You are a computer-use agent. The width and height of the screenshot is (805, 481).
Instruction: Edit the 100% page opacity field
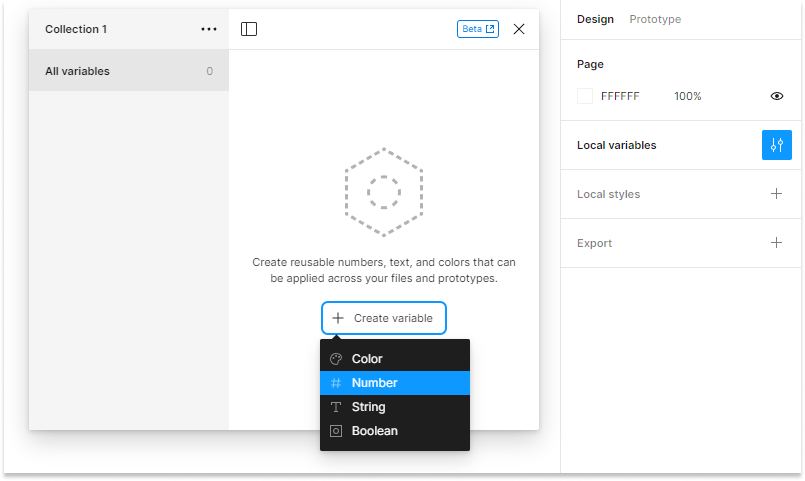point(687,96)
